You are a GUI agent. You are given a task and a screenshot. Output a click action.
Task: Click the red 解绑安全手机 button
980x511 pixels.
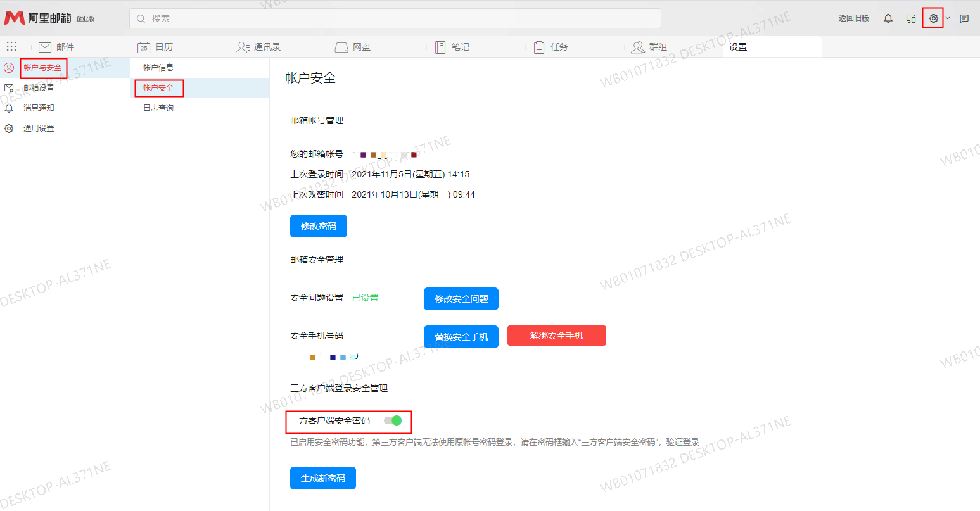click(556, 336)
